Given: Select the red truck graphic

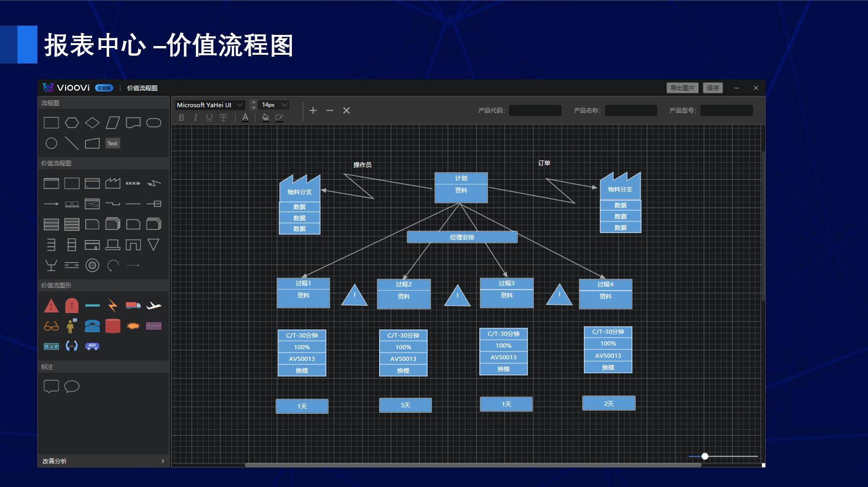Looking at the screenshot, I should point(133,305).
